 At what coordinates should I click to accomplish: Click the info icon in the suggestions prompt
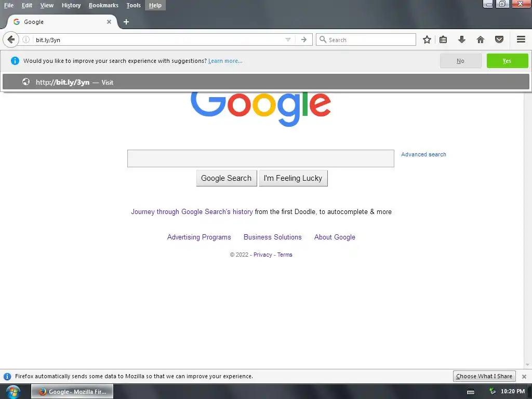click(15, 61)
